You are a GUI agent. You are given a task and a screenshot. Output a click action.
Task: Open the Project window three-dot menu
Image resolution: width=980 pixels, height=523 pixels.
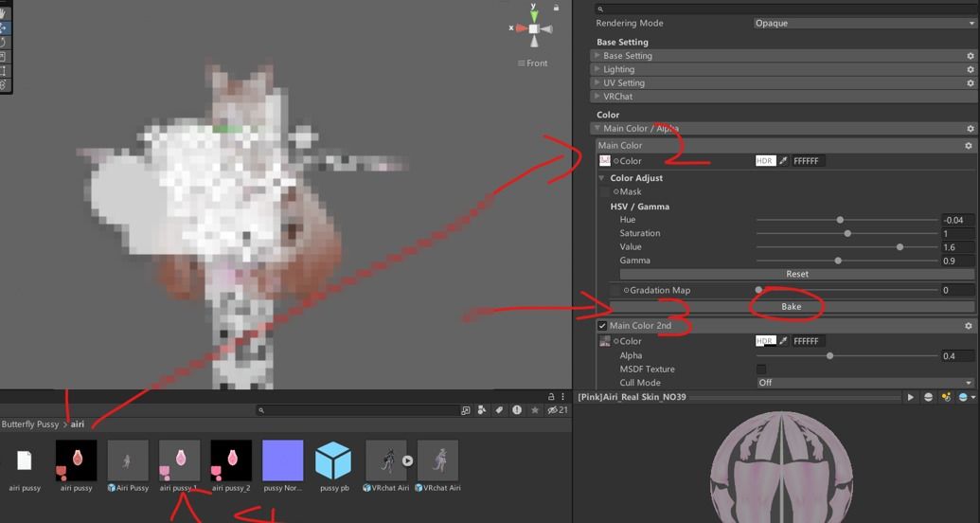[562, 397]
